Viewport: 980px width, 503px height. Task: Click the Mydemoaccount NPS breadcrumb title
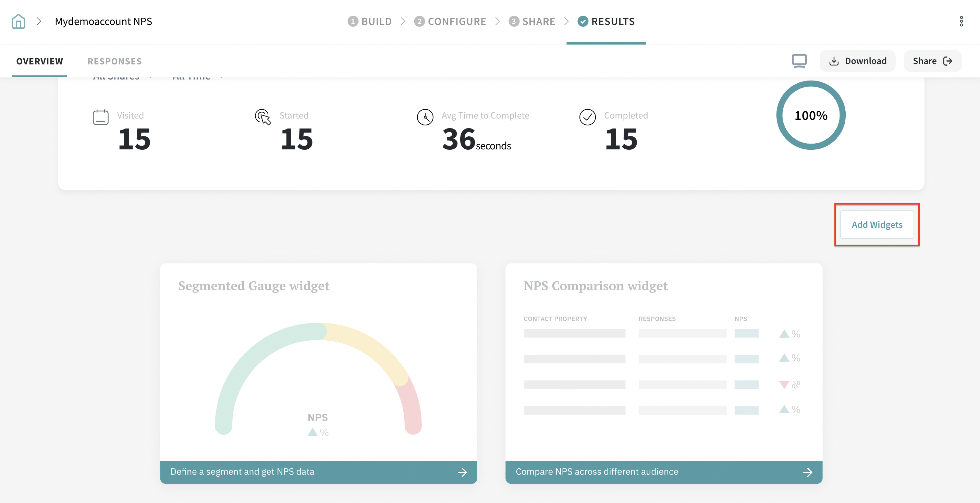tap(103, 21)
